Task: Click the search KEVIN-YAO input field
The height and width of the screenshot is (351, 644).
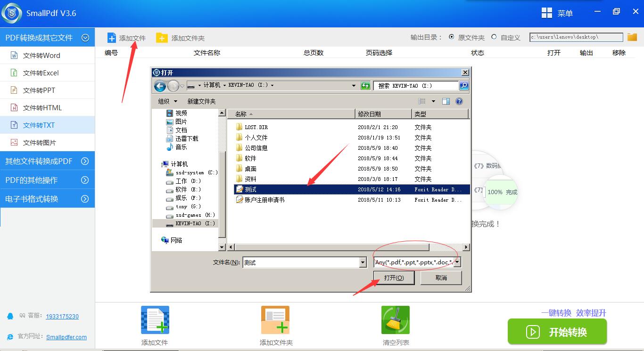Action: 416,86
